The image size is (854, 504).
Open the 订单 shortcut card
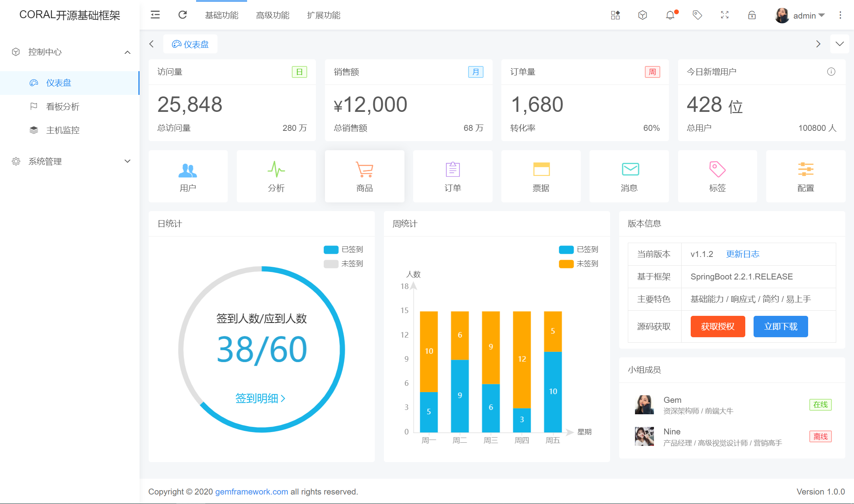453,176
